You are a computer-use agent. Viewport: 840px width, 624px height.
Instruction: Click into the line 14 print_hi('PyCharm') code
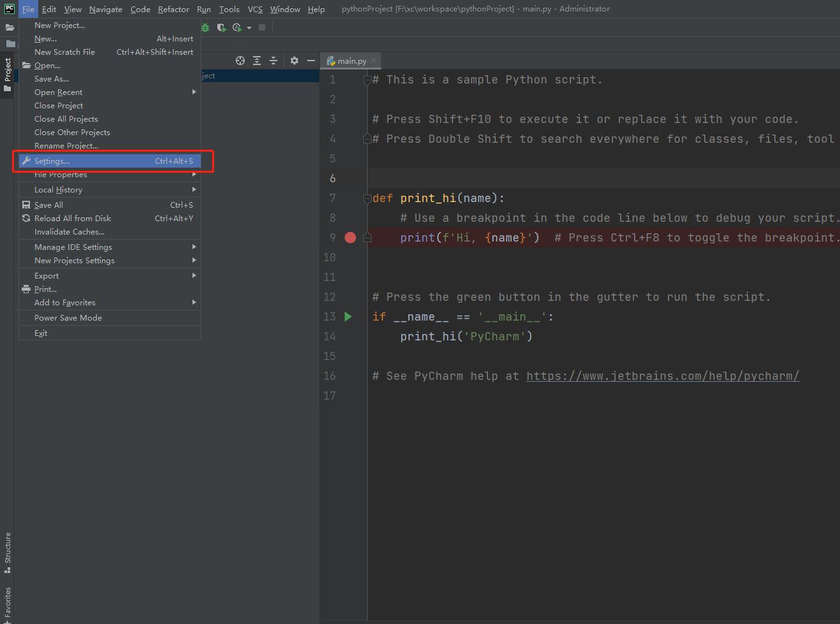coord(466,337)
